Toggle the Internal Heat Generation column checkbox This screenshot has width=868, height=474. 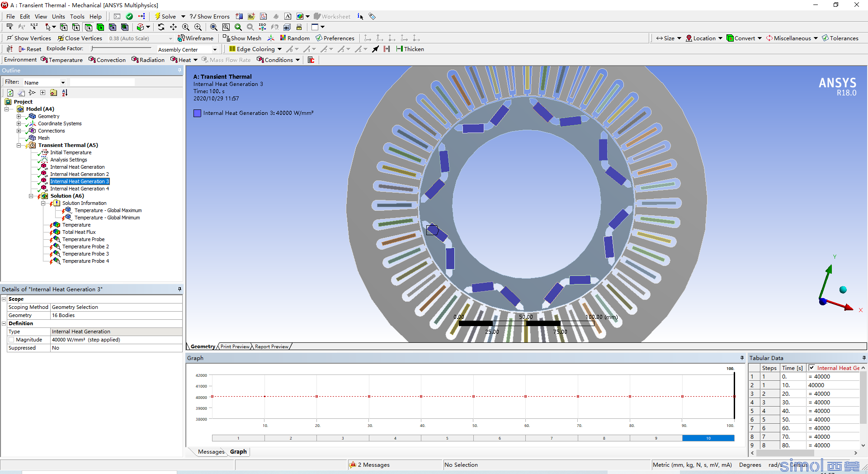click(x=811, y=368)
